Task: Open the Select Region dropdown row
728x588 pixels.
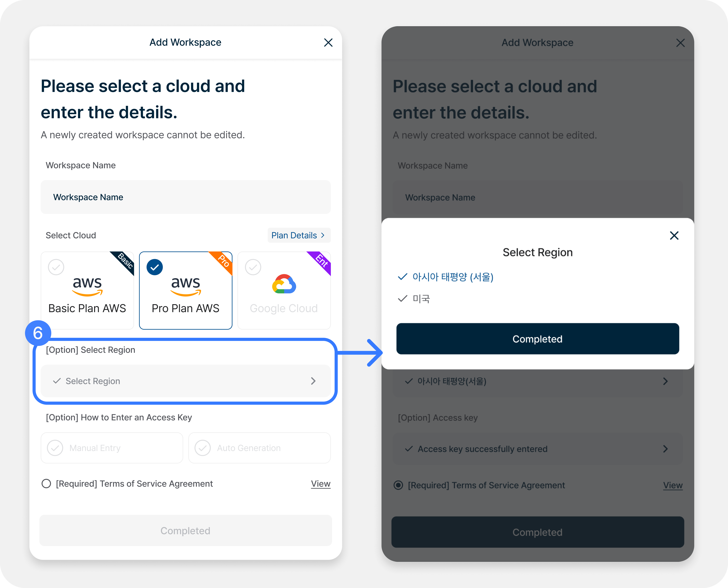Action: point(186,381)
